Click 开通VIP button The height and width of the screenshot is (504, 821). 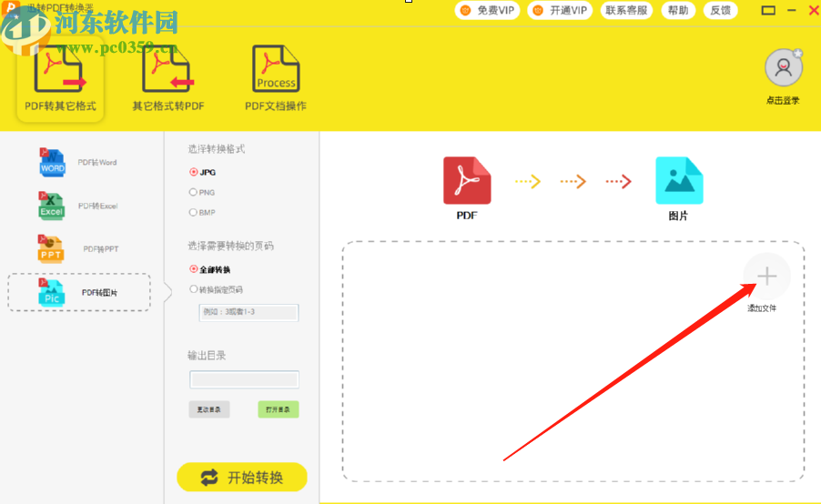pyautogui.click(x=560, y=11)
